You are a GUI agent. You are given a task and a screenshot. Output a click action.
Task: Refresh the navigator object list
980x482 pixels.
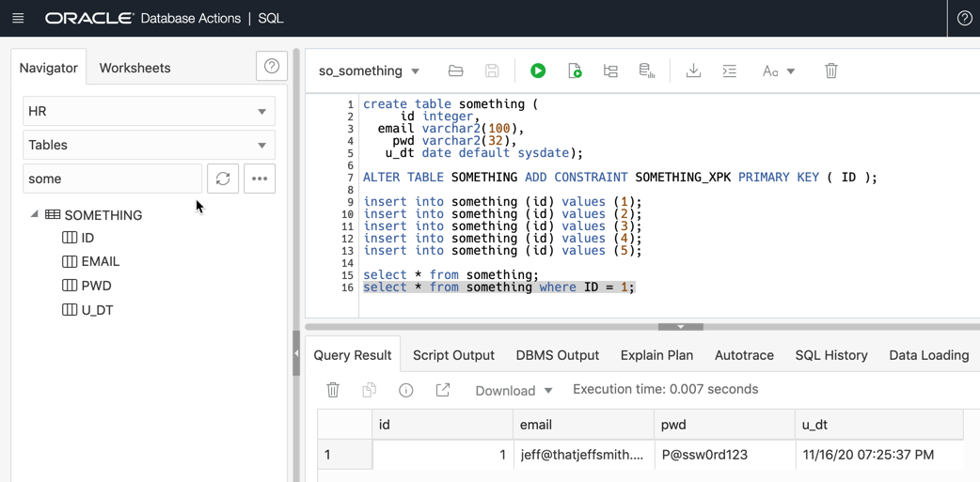[x=223, y=179]
